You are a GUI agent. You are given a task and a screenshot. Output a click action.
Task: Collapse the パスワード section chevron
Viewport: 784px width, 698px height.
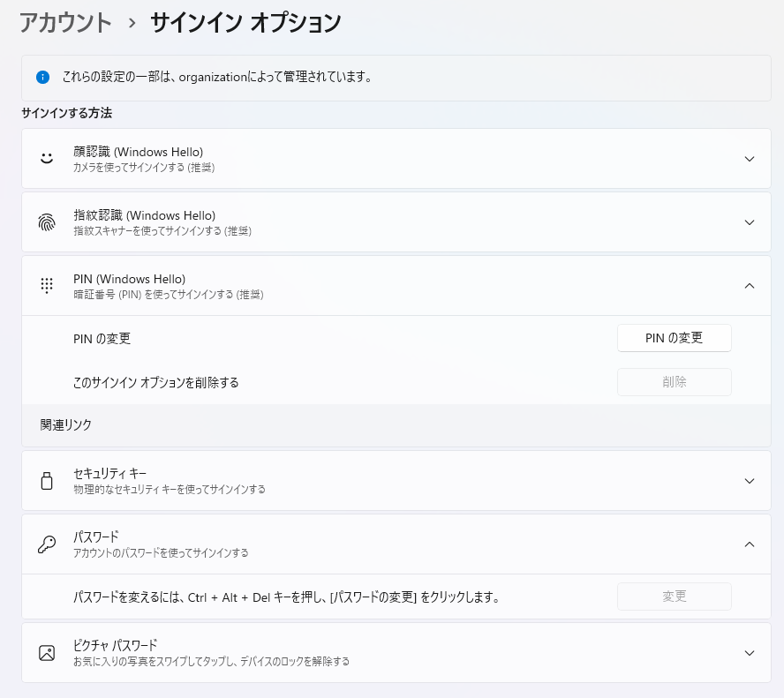[749, 544]
